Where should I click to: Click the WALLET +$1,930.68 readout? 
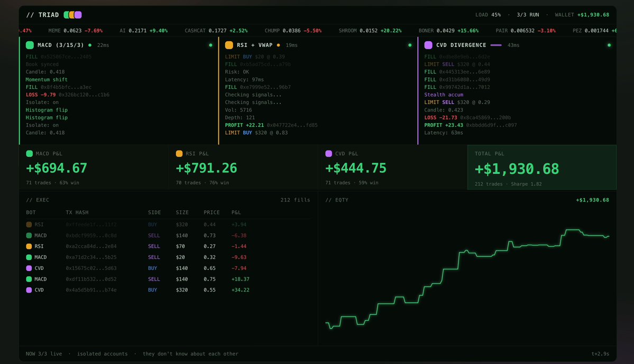(582, 15)
